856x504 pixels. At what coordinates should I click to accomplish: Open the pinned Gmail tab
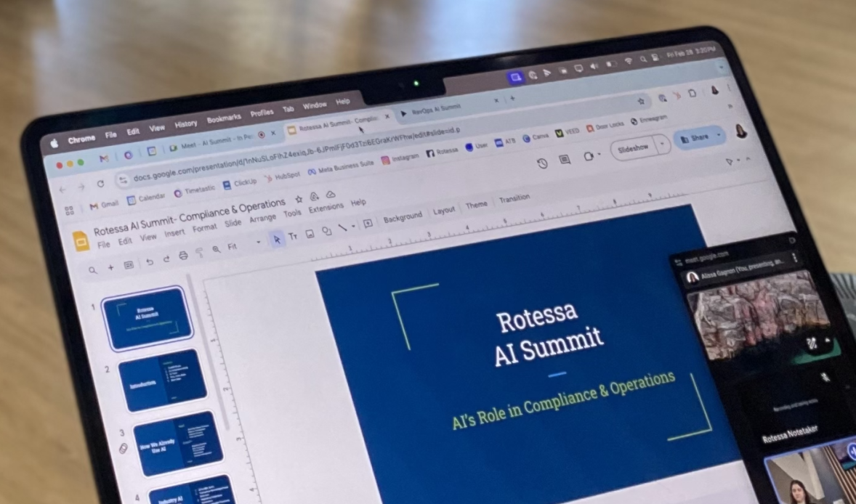pyautogui.click(x=104, y=159)
